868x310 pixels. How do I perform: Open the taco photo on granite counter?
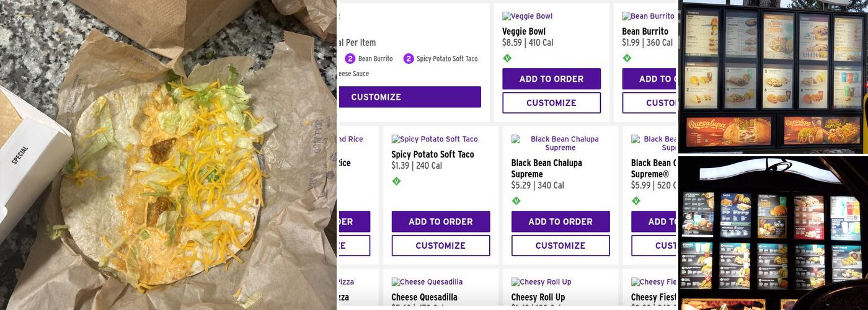click(x=168, y=155)
